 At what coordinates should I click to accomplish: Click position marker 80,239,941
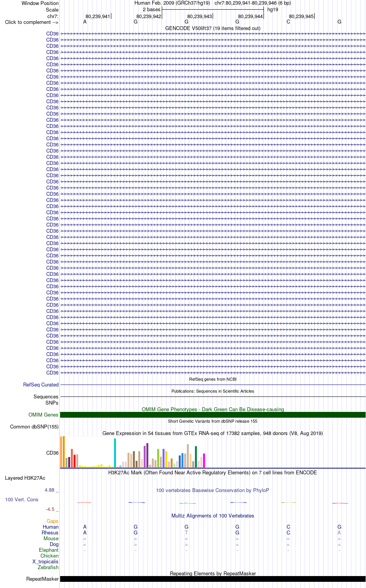(98, 16)
